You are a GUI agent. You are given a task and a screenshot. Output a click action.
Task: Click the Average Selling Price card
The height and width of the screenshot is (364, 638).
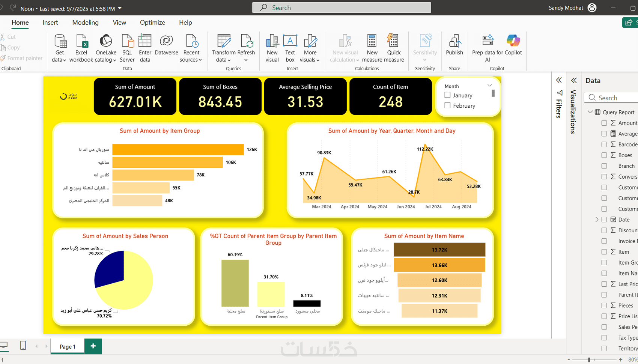click(x=305, y=96)
